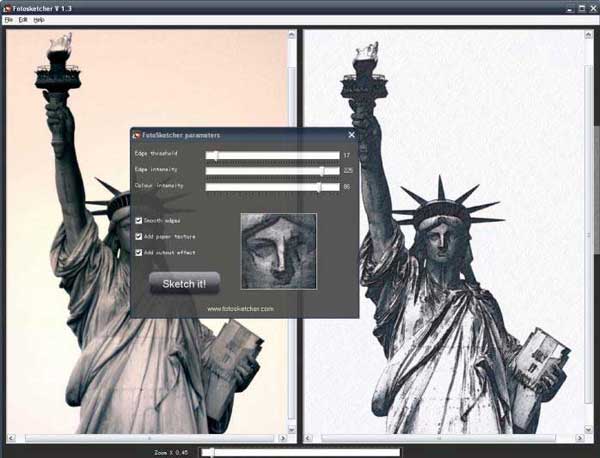This screenshot has height=458, width=600.
Task: Open the File menu
Action: (x=9, y=20)
